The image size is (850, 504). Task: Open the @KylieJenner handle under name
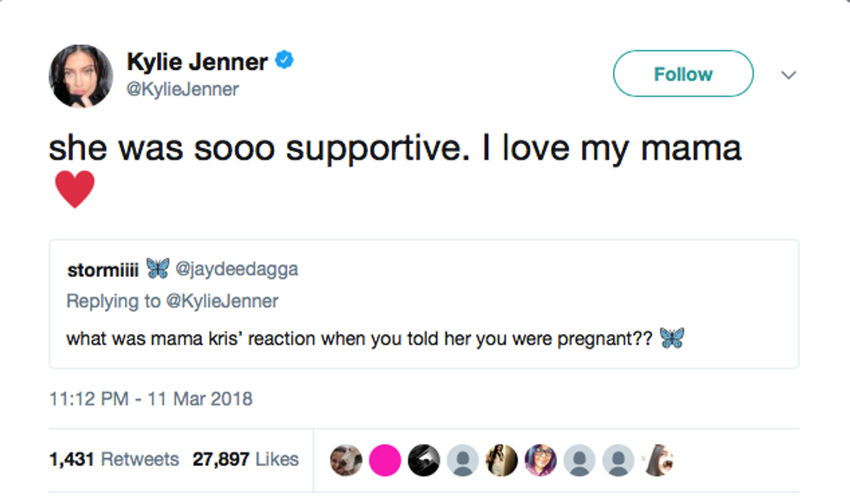pos(182,89)
